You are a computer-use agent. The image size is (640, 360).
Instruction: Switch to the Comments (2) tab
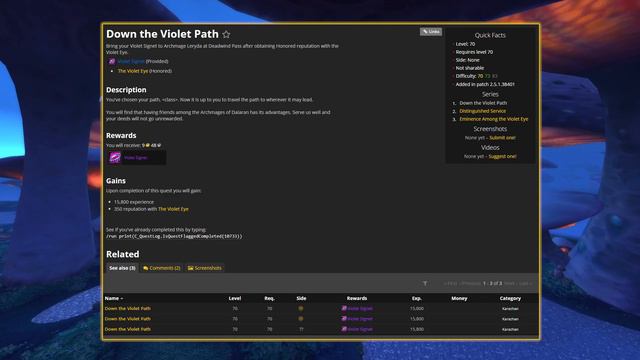(162, 268)
